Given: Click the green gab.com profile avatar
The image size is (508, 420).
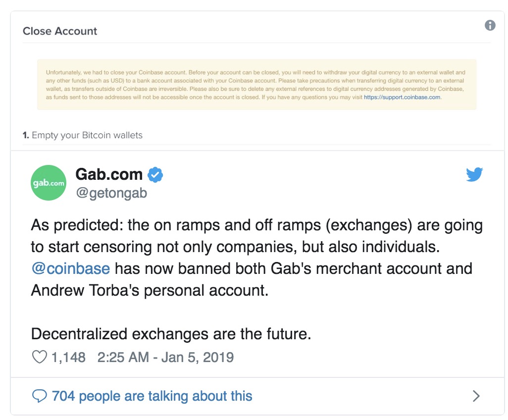Looking at the screenshot, I should (49, 183).
